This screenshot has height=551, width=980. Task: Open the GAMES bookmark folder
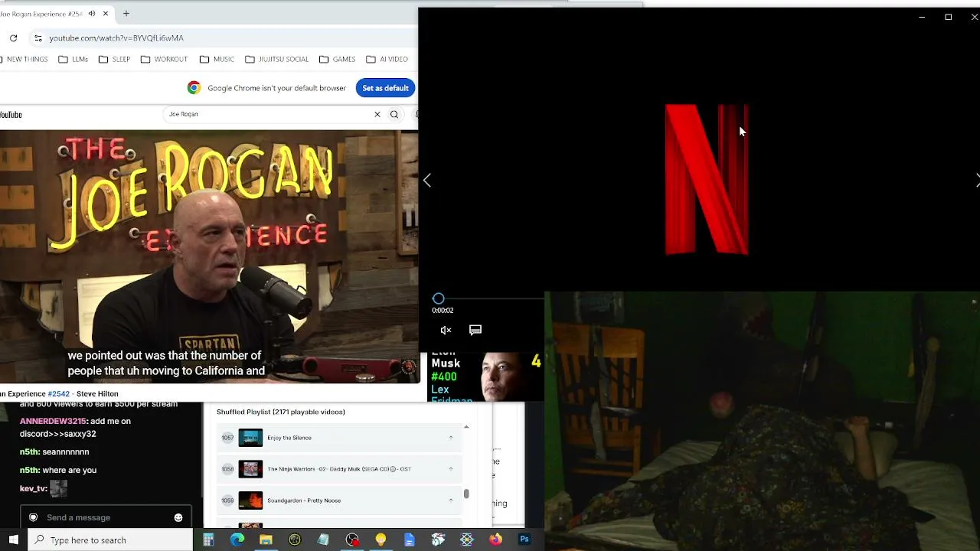[338, 59]
